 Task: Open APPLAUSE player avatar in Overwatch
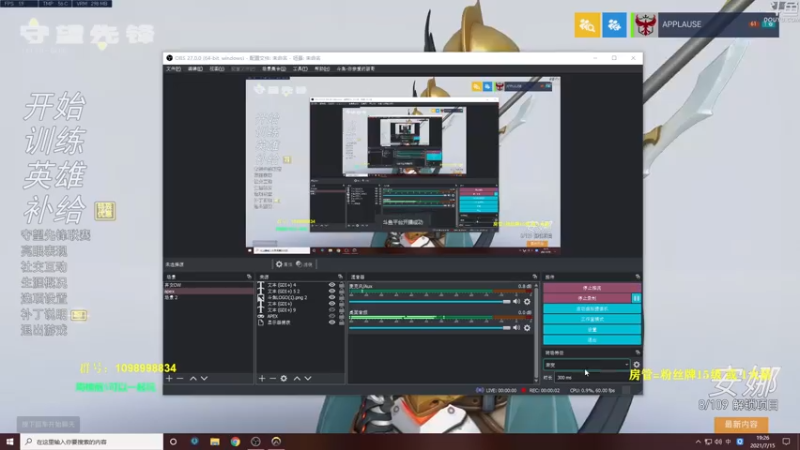(x=645, y=24)
